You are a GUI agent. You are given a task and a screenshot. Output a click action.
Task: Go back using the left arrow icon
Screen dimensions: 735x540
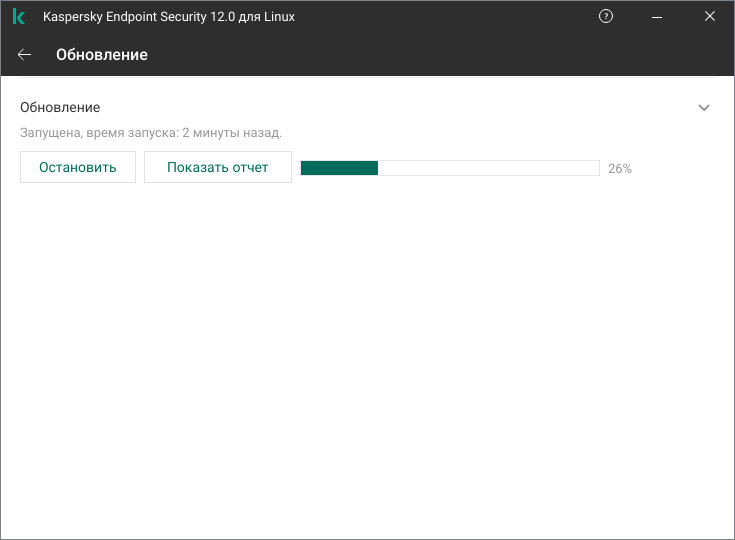pos(24,55)
